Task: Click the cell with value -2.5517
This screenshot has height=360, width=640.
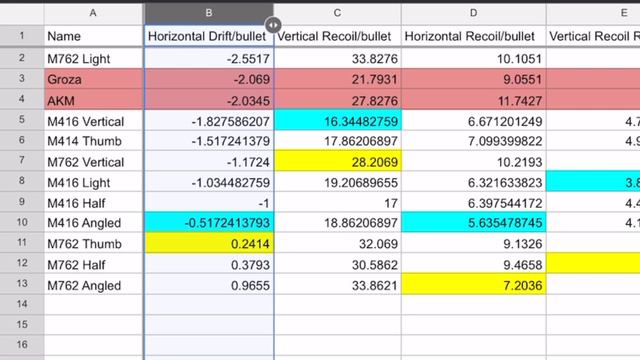Action: tap(209, 59)
